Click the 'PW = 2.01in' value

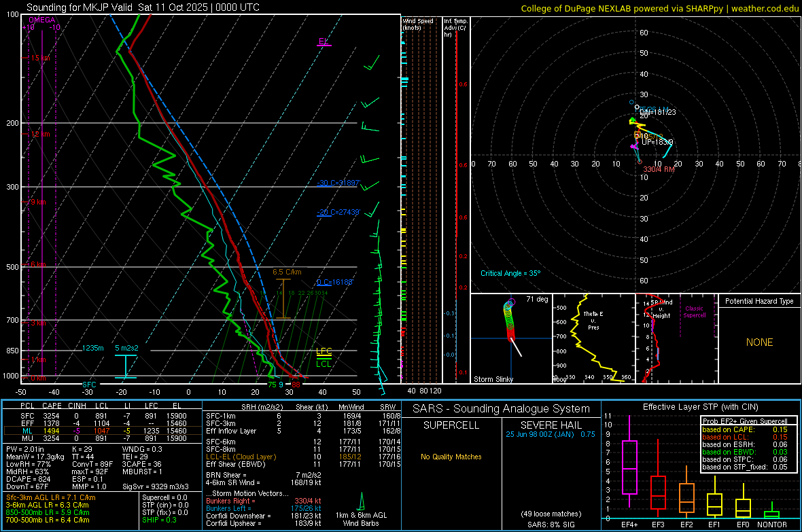25,449
